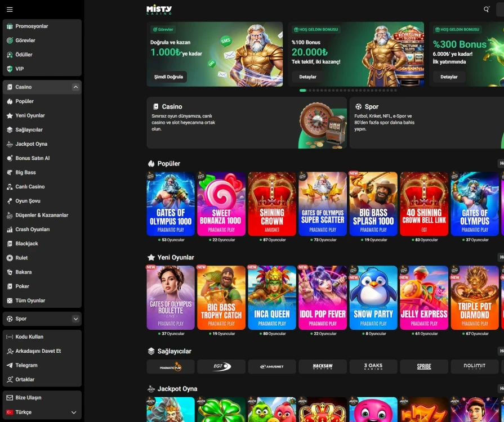This screenshot has width=504, height=422.
Task: Open Triple Pot Diamond game
Action: point(475,298)
